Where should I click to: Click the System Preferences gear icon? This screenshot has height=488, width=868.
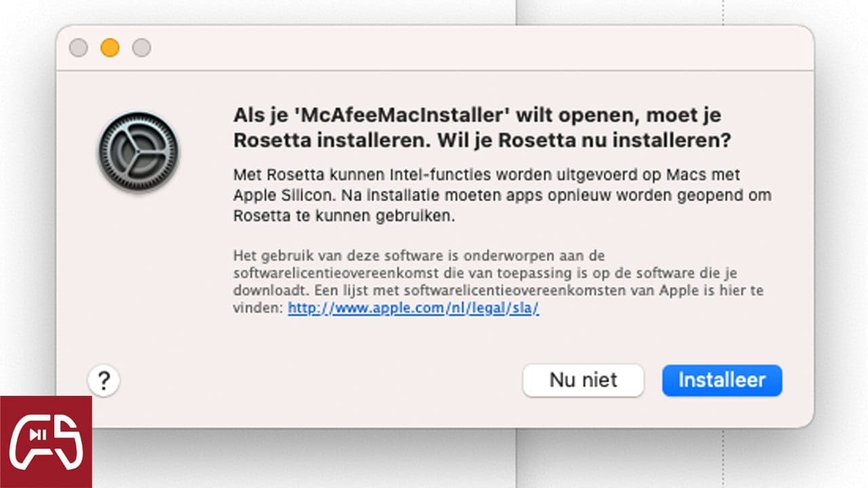pyautogui.click(x=138, y=152)
